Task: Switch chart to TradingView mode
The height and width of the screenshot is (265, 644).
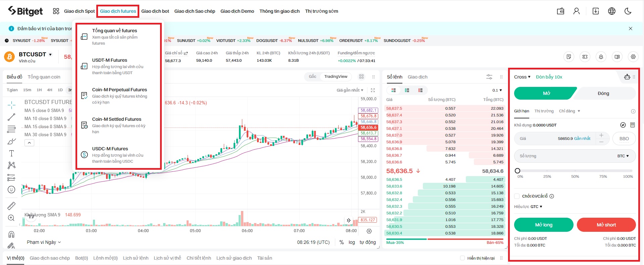Action: click(336, 76)
